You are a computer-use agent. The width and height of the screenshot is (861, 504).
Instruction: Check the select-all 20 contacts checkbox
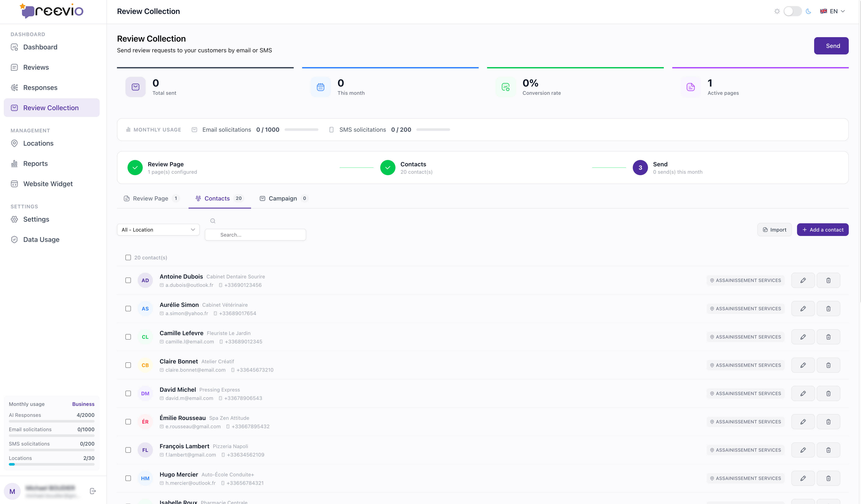pyautogui.click(x=128, y=257)
